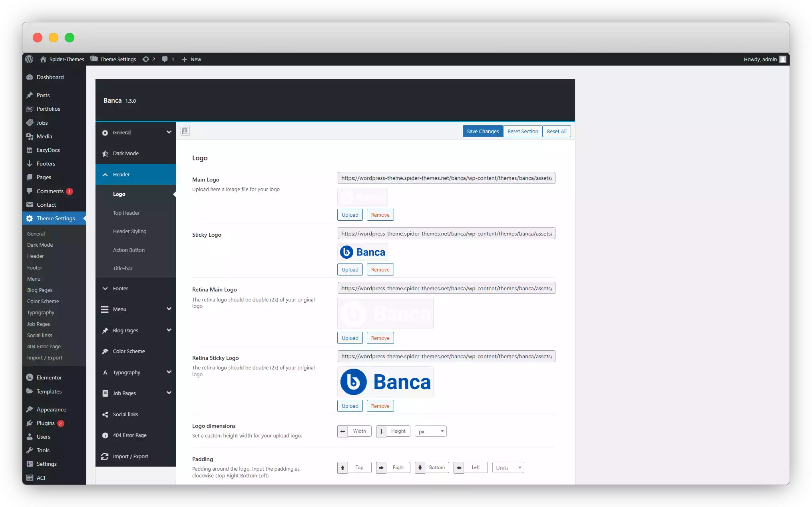
Task: Open Appearance in the admin sidebar
Action: (54, 409)
